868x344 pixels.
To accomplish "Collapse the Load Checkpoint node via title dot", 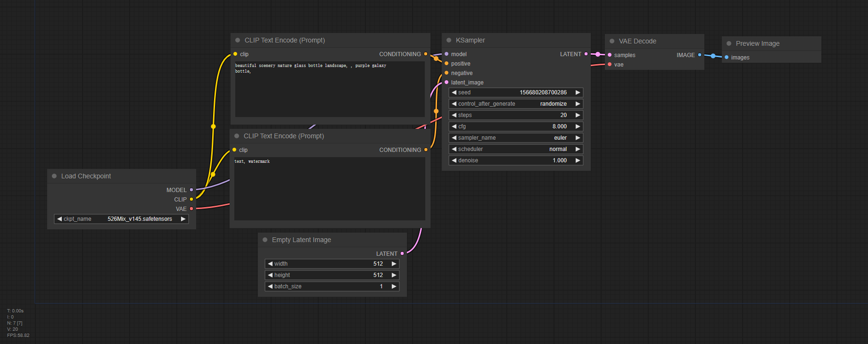I will coord(54,176).
